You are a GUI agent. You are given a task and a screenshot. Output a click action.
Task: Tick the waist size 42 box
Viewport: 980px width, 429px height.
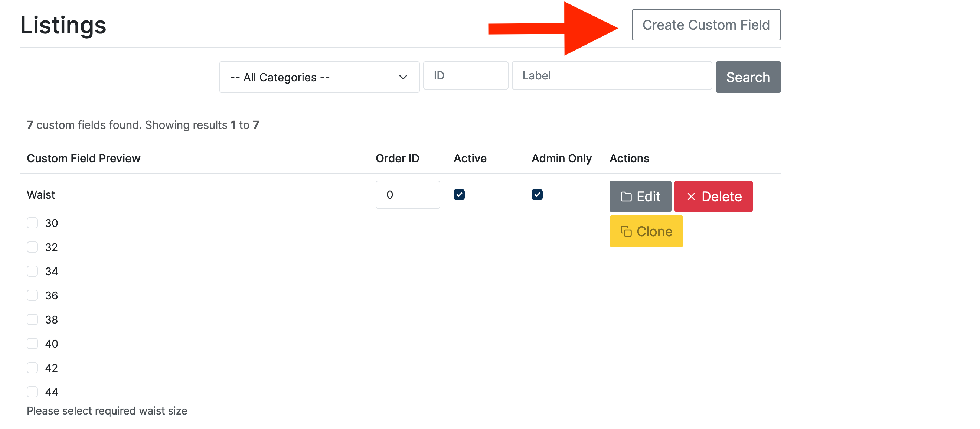pyautogui.click(x=32, y=368)
